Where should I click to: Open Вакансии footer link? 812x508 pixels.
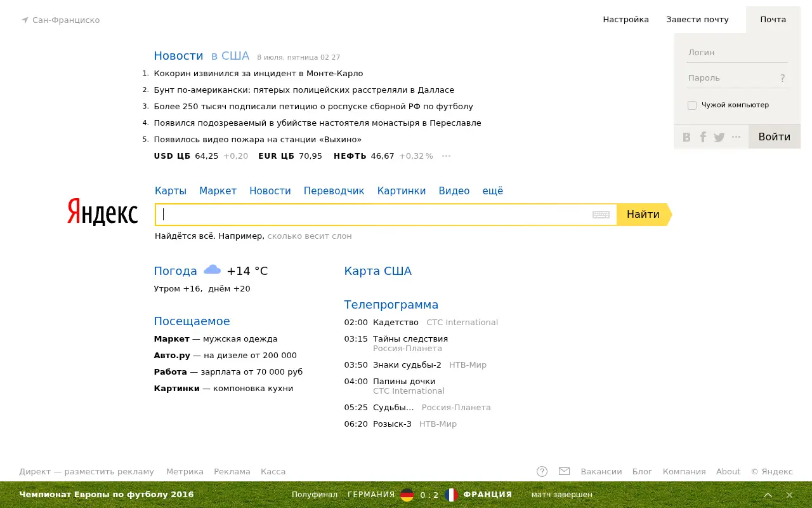(601, 472)
